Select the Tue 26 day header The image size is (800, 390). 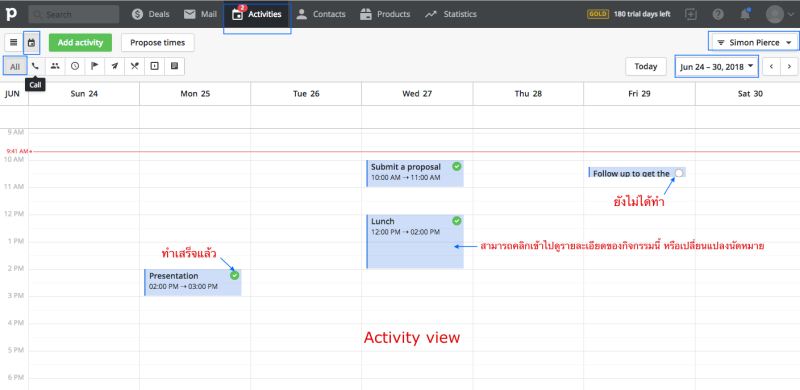(306, 94)
